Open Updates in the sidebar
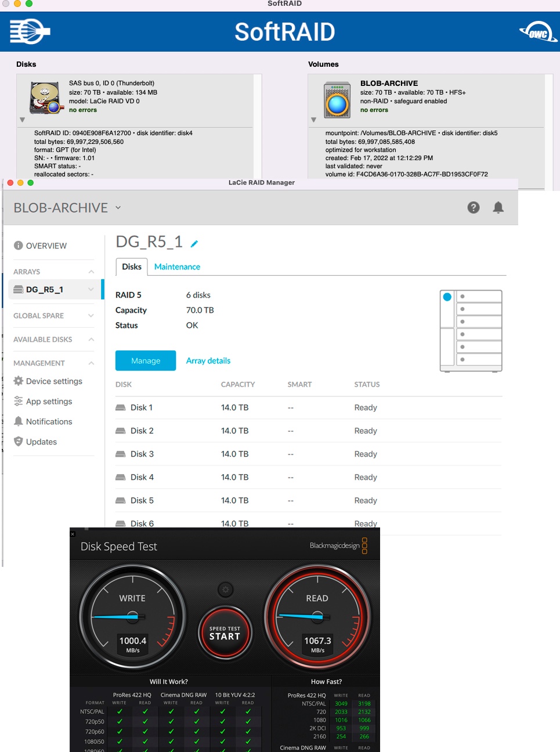The height and width of the screenshot is (752, 560). click(35, 442)
